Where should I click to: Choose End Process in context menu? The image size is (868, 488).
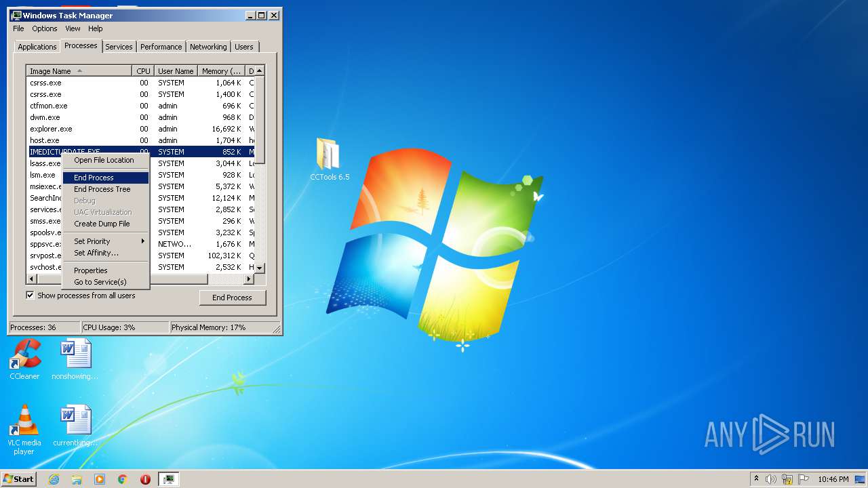[105, 178]
